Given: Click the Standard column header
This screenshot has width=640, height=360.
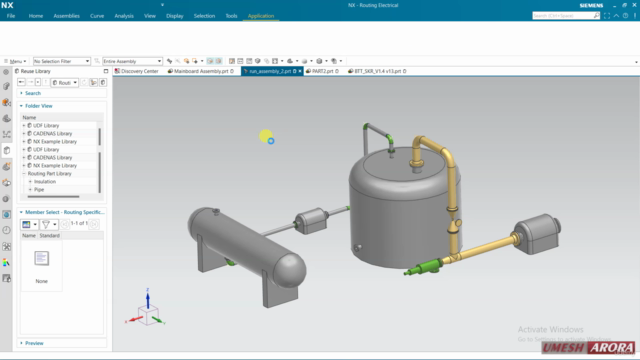Looking at the screenshot, I should point(49,236).
